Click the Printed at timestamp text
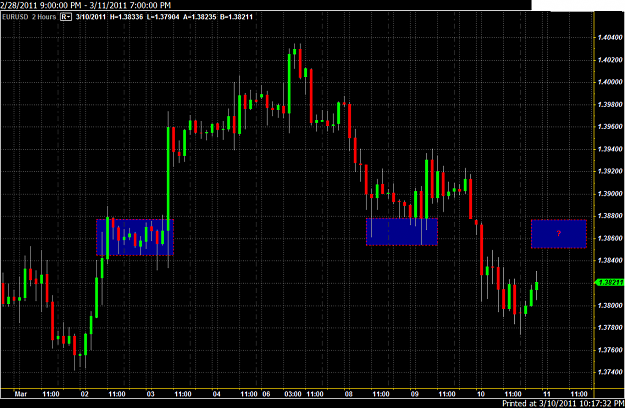The height and width of the screenshot is (408, 625). 563,403
